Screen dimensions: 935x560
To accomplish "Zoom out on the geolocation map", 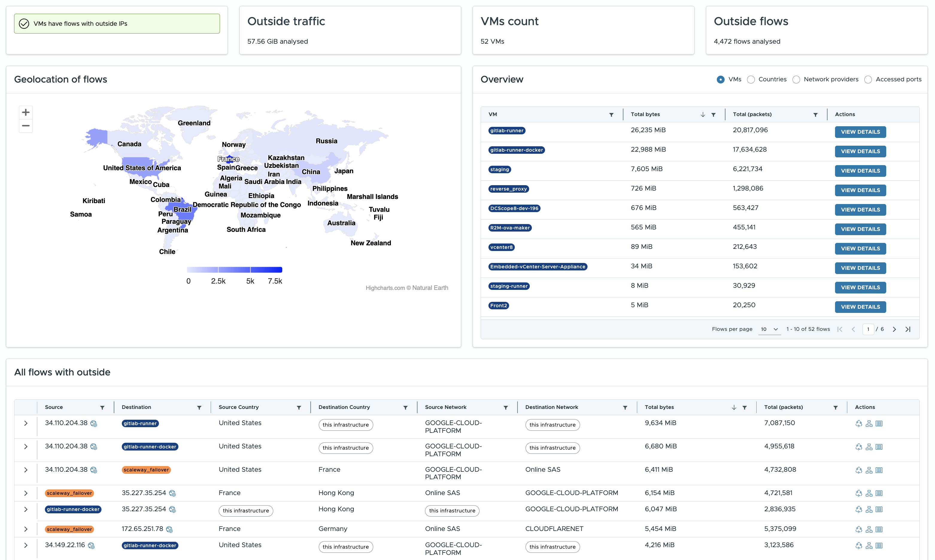I will (26, 126).
